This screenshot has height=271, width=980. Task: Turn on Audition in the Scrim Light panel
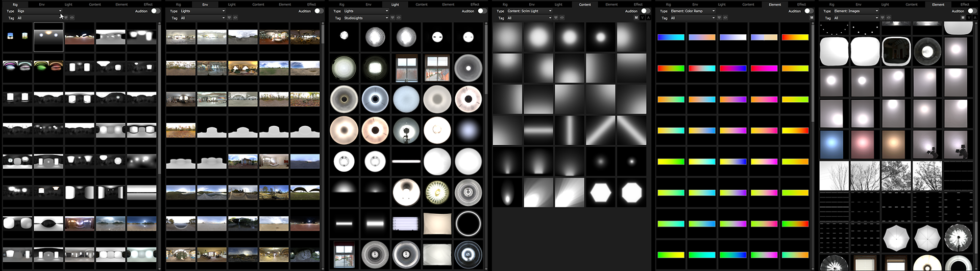click(x=645, y=11)
